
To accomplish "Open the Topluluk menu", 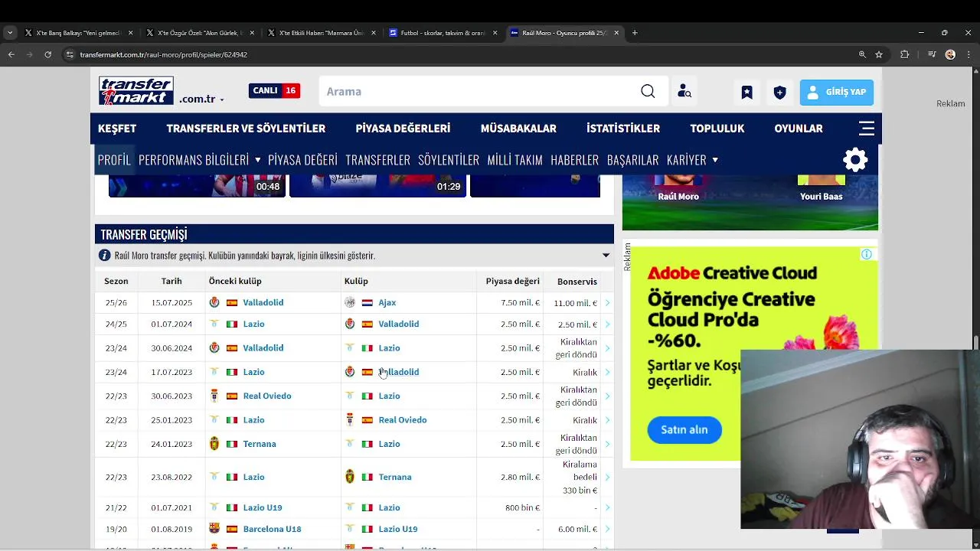I will [717, 129].
